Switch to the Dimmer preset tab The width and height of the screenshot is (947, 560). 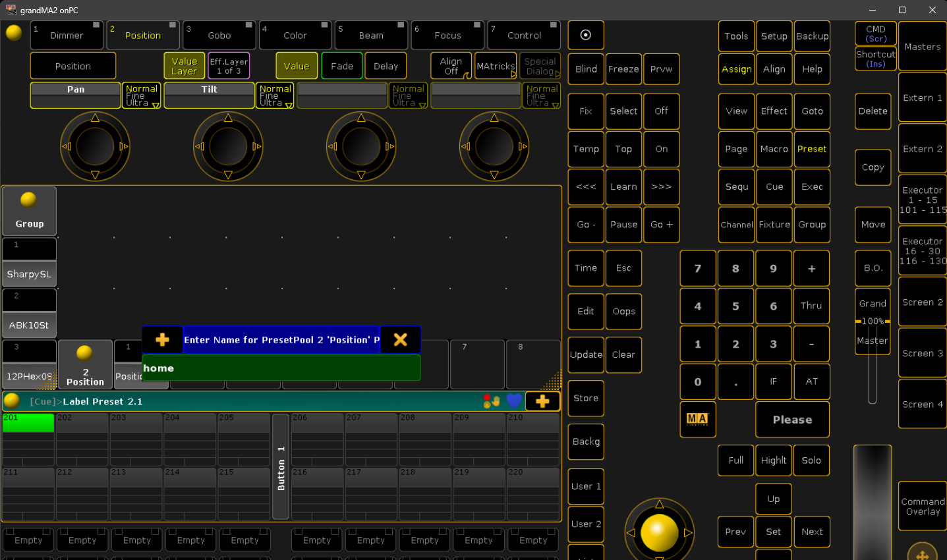[67, 35]
